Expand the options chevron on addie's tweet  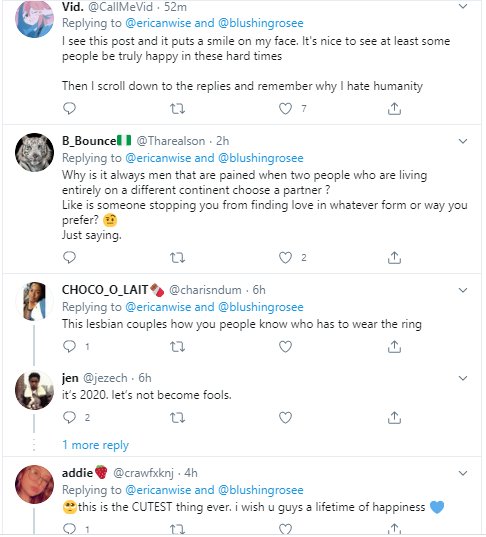(x=463, y=473)
